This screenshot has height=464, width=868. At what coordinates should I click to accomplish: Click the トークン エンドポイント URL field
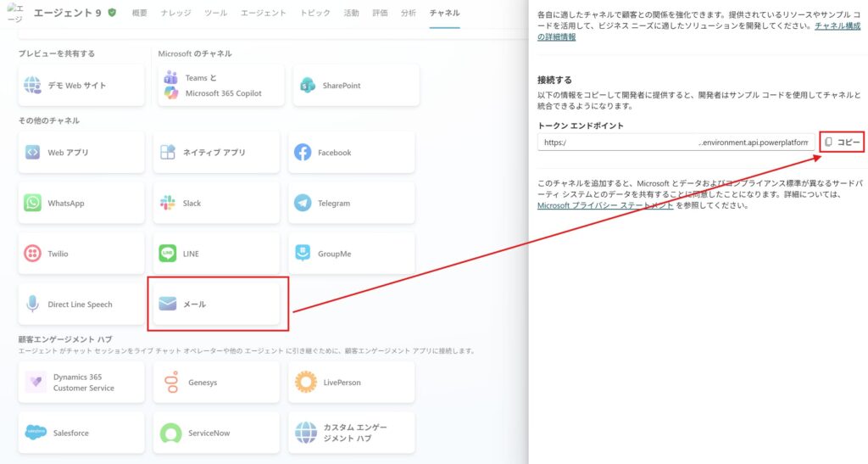[676, 143]
